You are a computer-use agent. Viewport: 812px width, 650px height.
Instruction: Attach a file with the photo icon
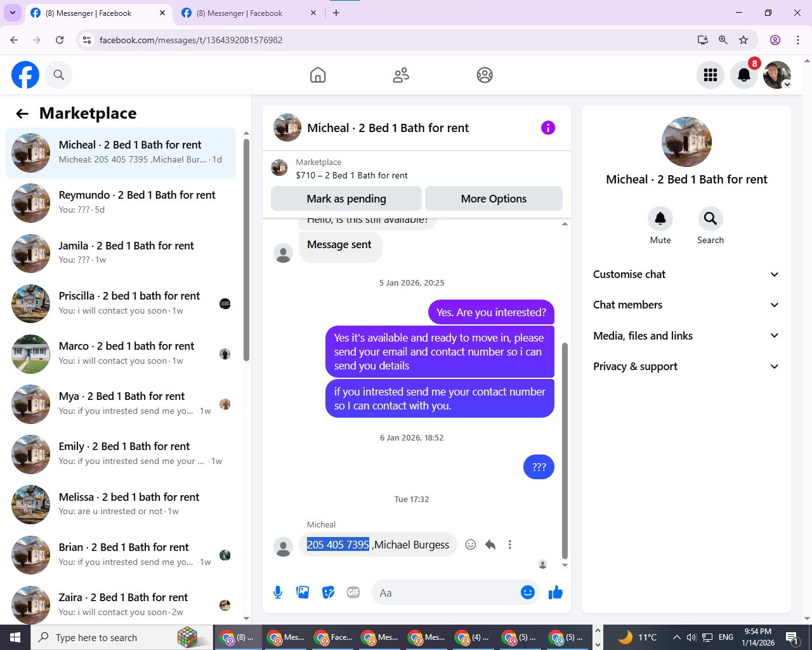(x=303, y=593)
